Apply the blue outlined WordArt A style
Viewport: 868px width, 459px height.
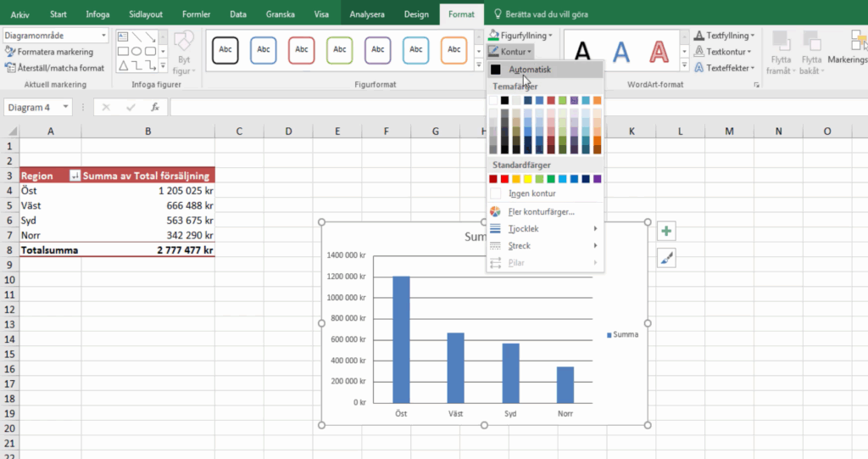coord(621,53)
